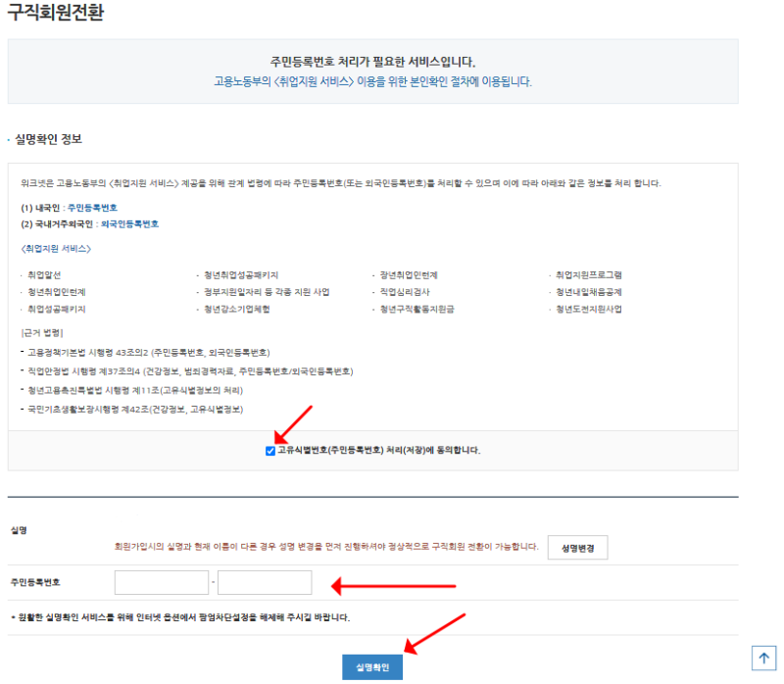Select the 청년취업인턴제 service link
784x684 pixels.
[x=56, y=292]
